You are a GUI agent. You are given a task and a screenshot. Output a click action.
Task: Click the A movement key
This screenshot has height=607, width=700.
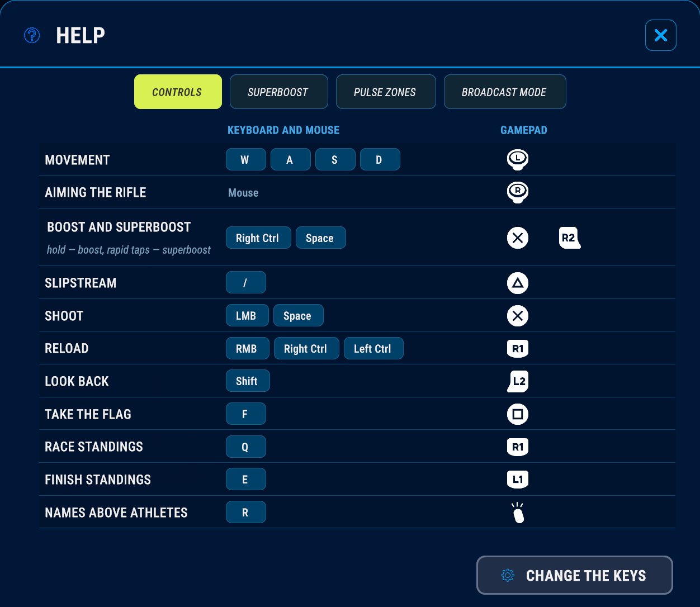tap(291, 159)
